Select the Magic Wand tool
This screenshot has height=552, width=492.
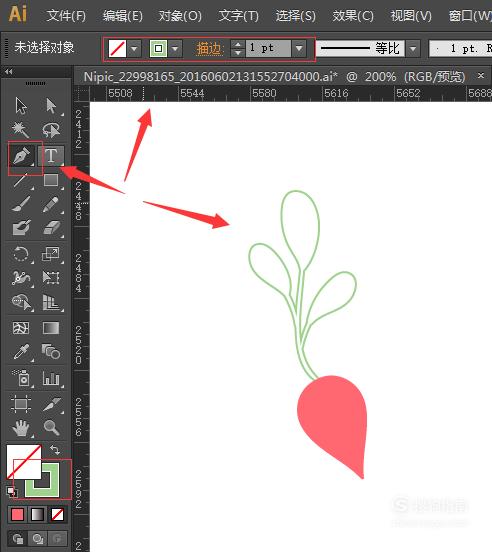(21, 130)
